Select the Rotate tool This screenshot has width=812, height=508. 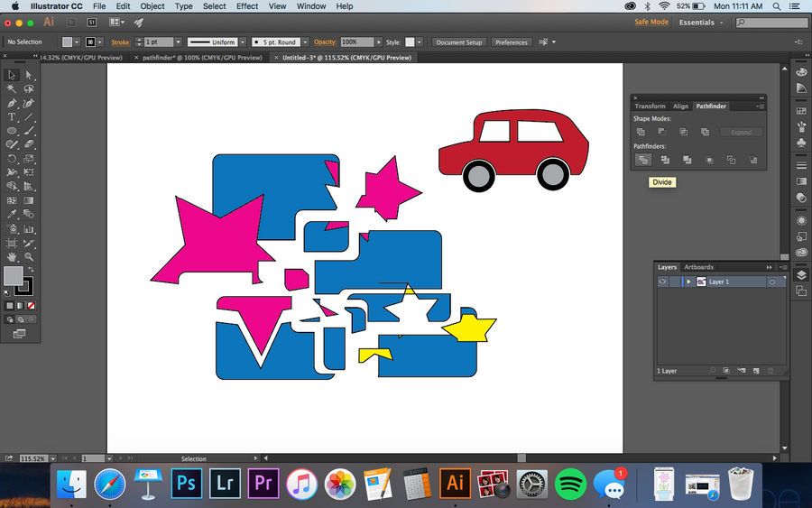tap(12, 159)
